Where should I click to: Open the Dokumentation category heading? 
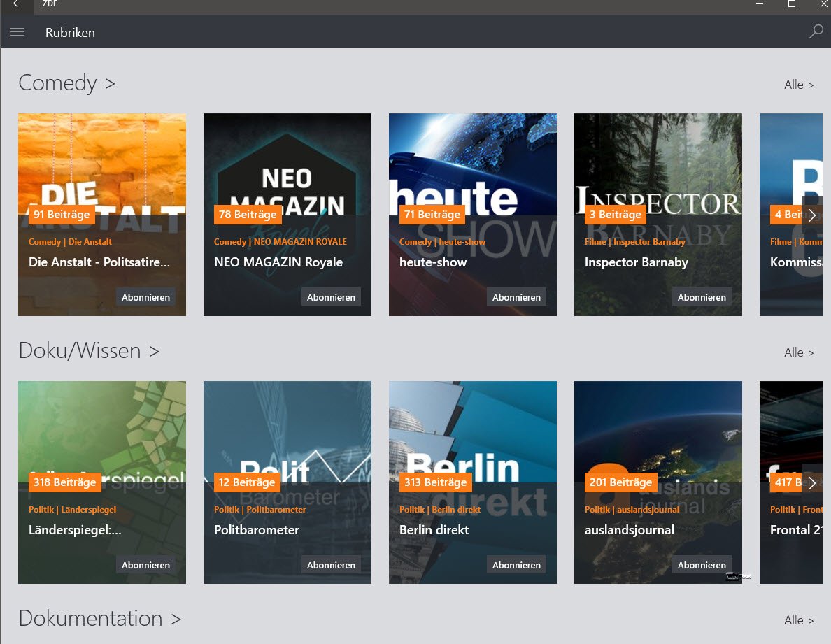pos(99,619)
